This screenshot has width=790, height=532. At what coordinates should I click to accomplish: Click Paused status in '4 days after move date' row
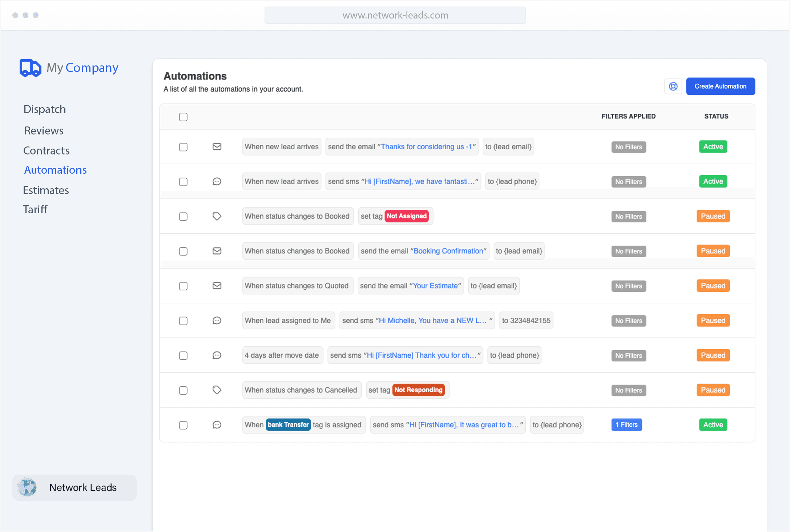tap(713, 355)
